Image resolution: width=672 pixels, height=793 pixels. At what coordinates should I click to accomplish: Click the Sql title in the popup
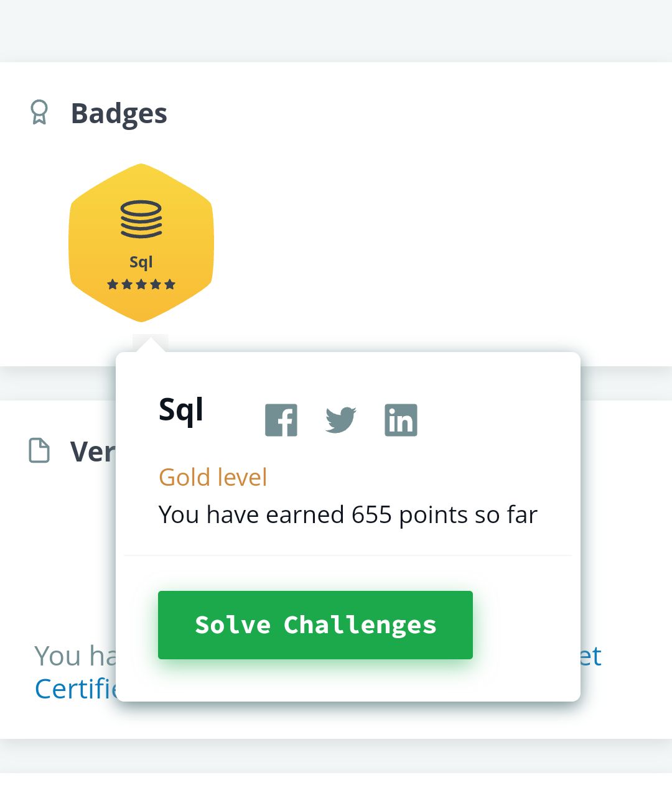tap(181, 410)
